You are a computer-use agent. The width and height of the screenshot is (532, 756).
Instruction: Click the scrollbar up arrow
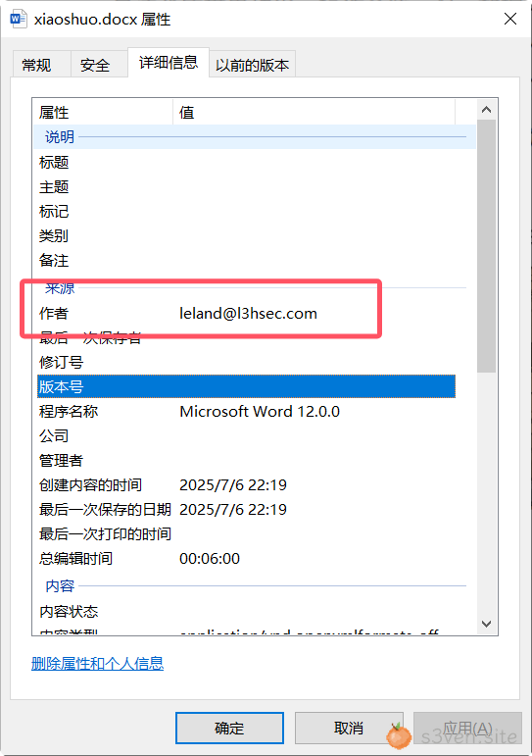[x=486, y=110]
